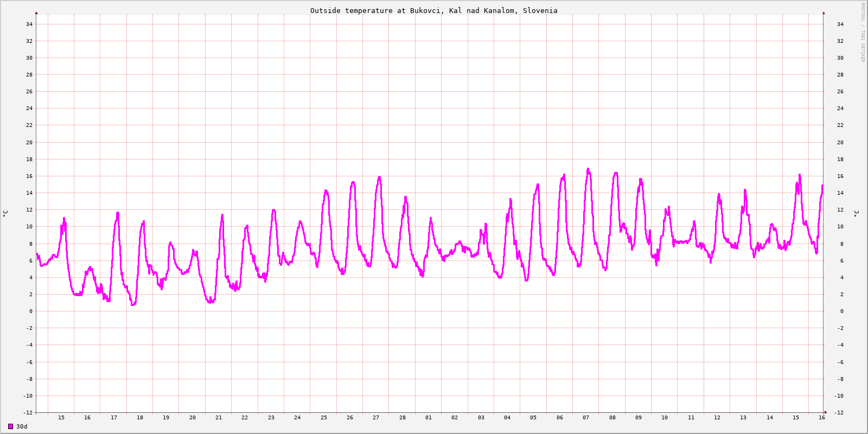This screenshot has width=868, height=434.
Task: Click the chart title mentioning Bukovci, Slovenia
Action: [433, 10]
